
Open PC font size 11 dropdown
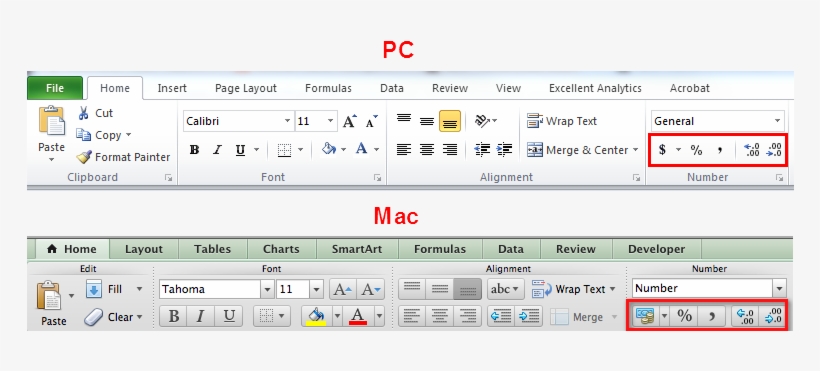point(331,121)
